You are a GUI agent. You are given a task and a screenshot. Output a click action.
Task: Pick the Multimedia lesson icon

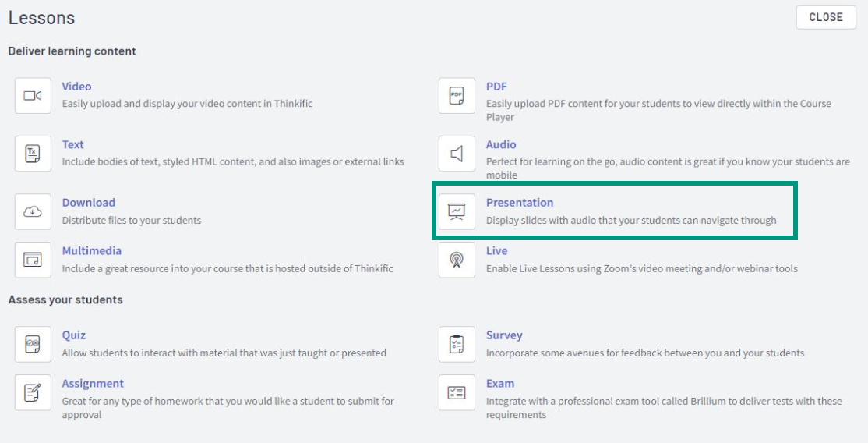click(33, 260)
